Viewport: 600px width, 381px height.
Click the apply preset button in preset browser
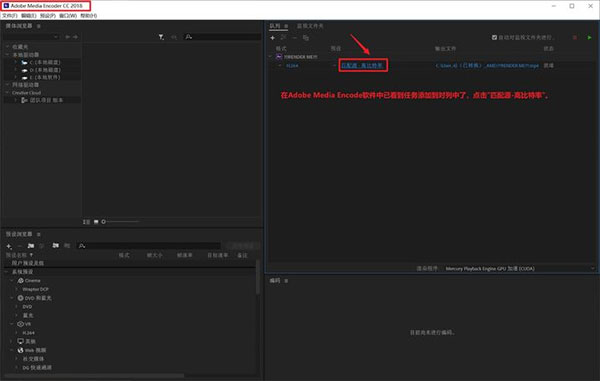pyautogui.click(x=242, y=246)
